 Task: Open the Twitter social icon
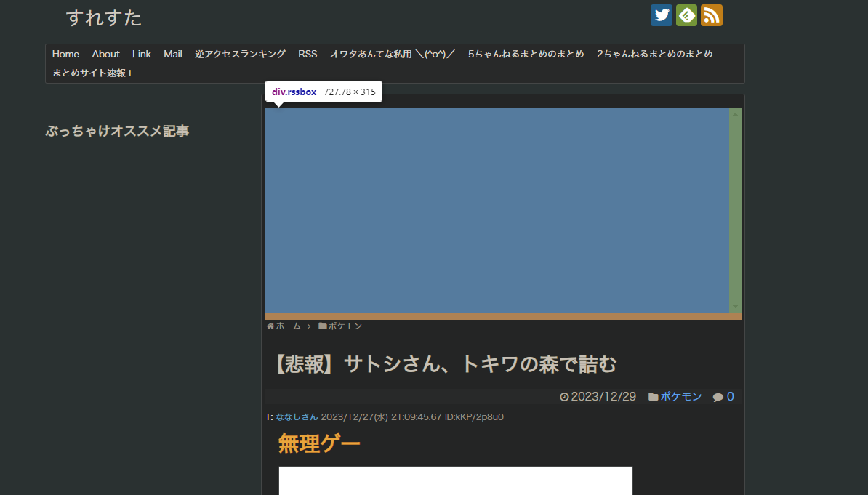tap(661, 15)
